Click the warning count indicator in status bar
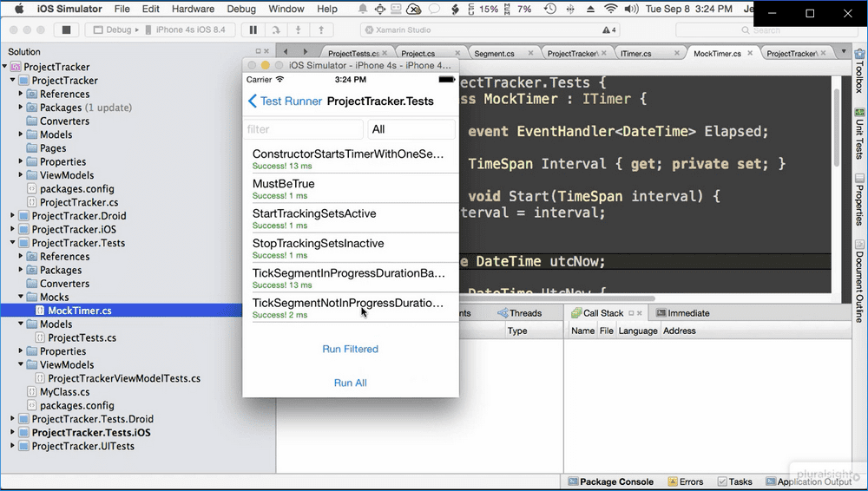868x491 pixels. tap(609, 29)
